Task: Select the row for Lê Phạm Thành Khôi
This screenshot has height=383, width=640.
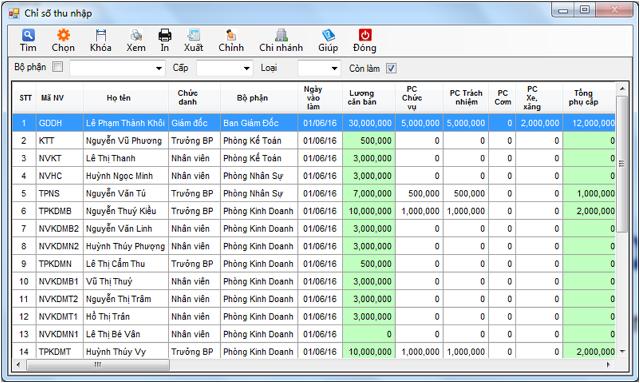Action: [x=314, y=123]
